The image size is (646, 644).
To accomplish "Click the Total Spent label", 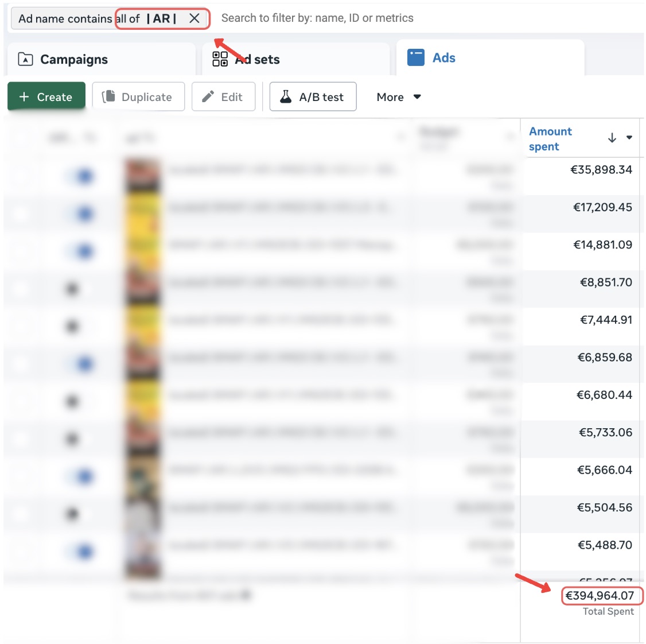I will click(608, 611).
